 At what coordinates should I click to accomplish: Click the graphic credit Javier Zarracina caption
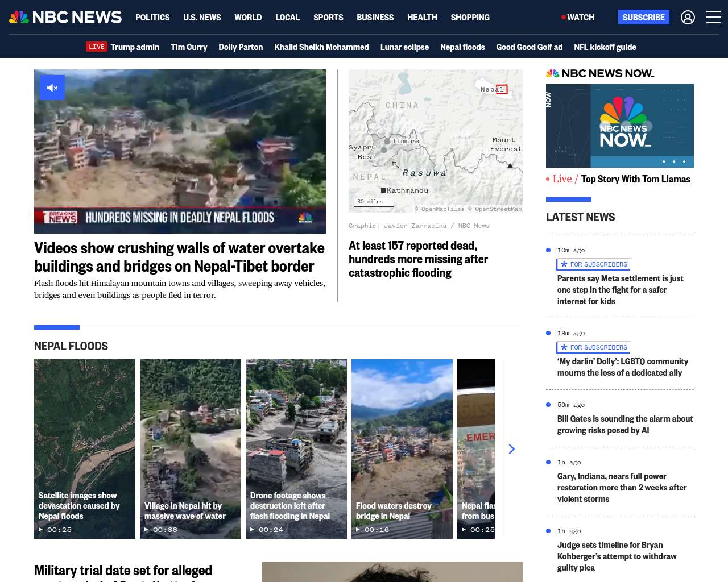coord(419,226)
